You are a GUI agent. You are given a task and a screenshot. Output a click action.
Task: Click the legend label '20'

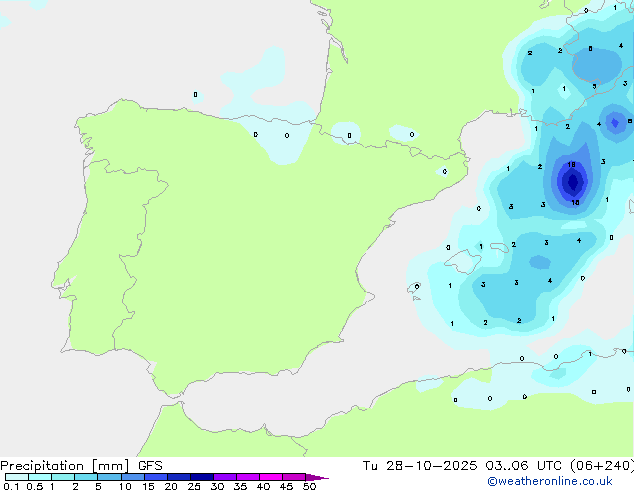(171, 486)
